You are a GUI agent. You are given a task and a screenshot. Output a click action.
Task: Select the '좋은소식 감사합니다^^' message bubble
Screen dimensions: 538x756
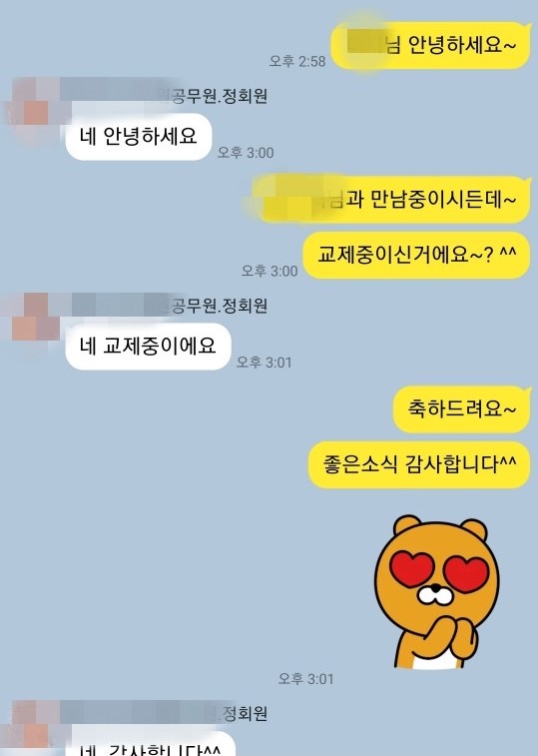coord(419,464)
